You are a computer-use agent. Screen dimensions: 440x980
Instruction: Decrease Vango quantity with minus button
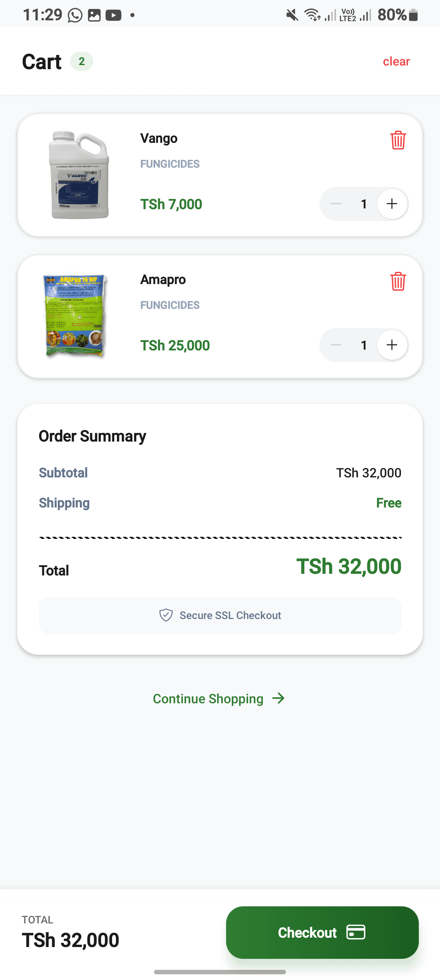pos(336,204)
